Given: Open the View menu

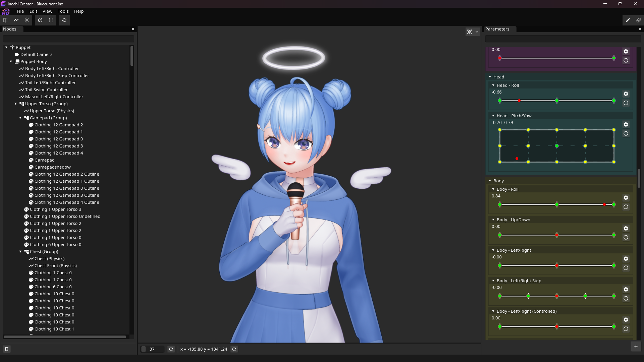Looking at the screenshot, I should (47, 11).
